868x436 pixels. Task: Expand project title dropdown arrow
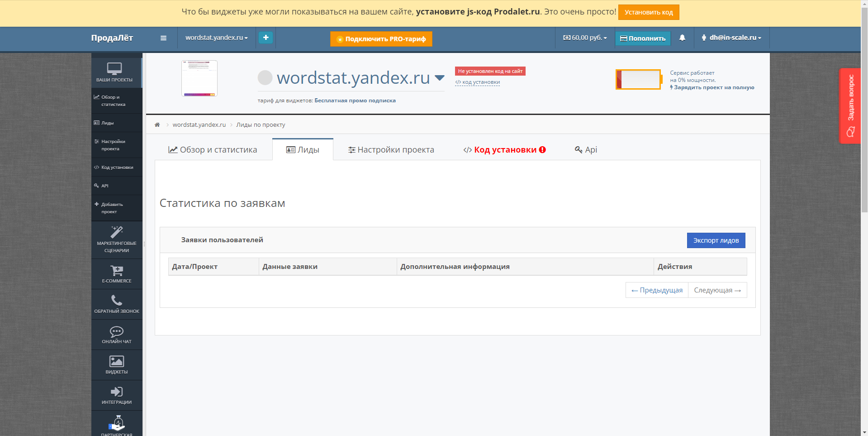[439, 78]
